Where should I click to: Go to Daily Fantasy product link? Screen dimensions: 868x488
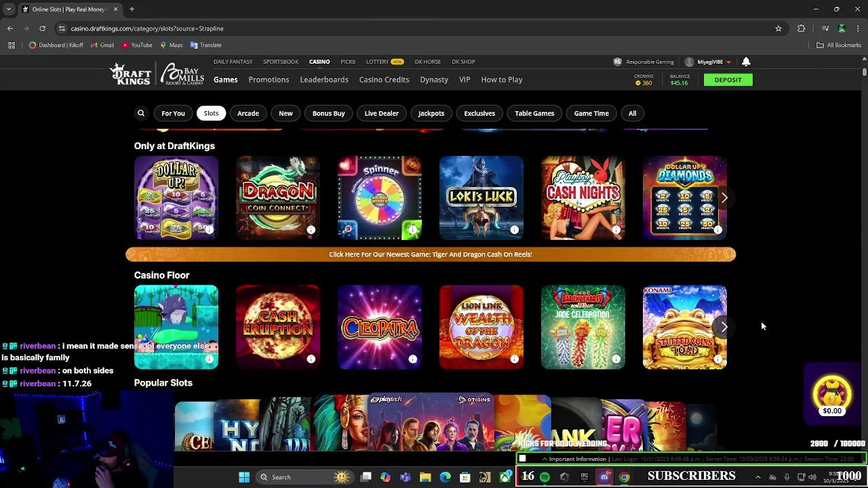pos(233,62)
